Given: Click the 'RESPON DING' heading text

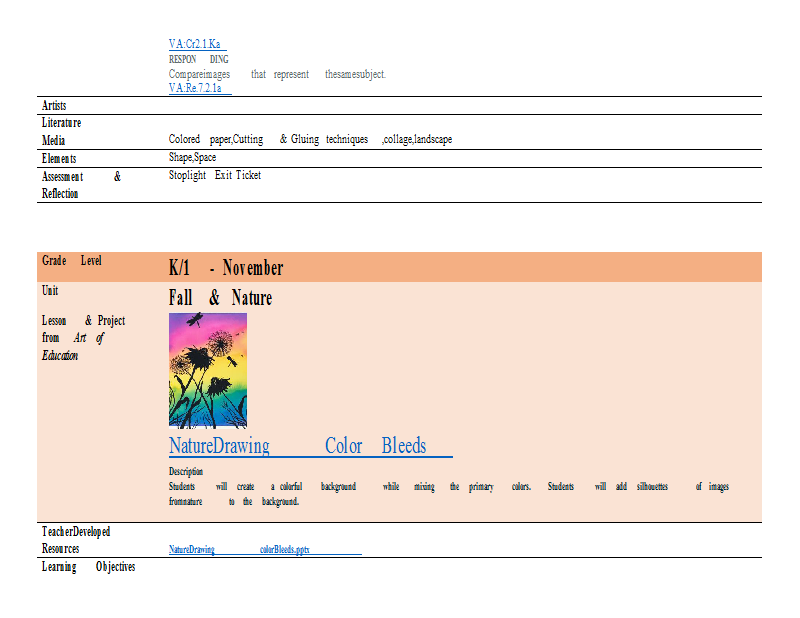Looking at the screenshot, I should (x=198, y=59).
